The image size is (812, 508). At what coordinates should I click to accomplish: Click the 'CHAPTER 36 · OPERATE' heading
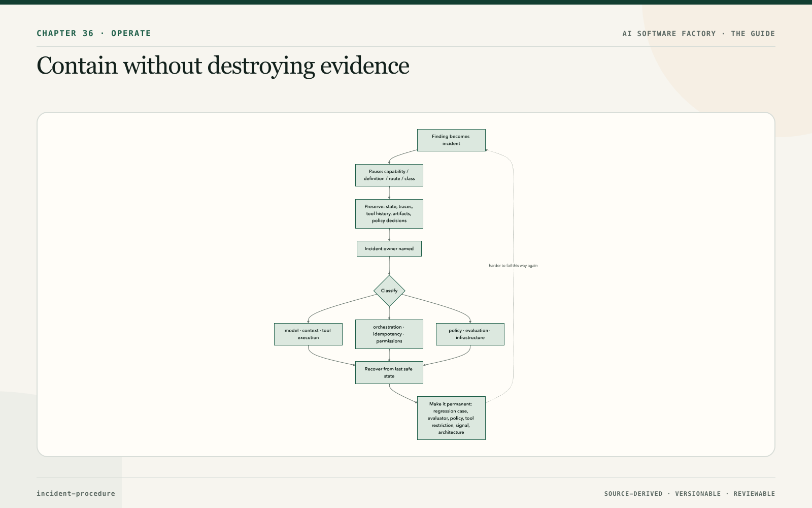(x=94, y=34)
